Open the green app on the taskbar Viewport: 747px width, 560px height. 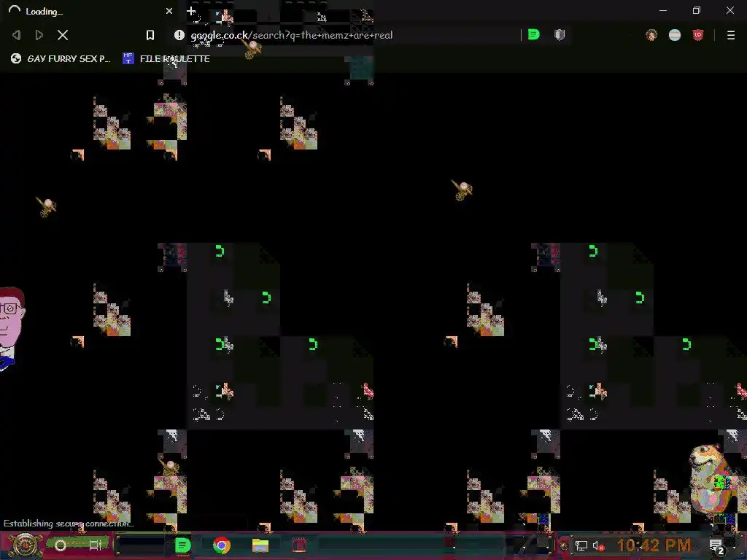click(183, 545)
